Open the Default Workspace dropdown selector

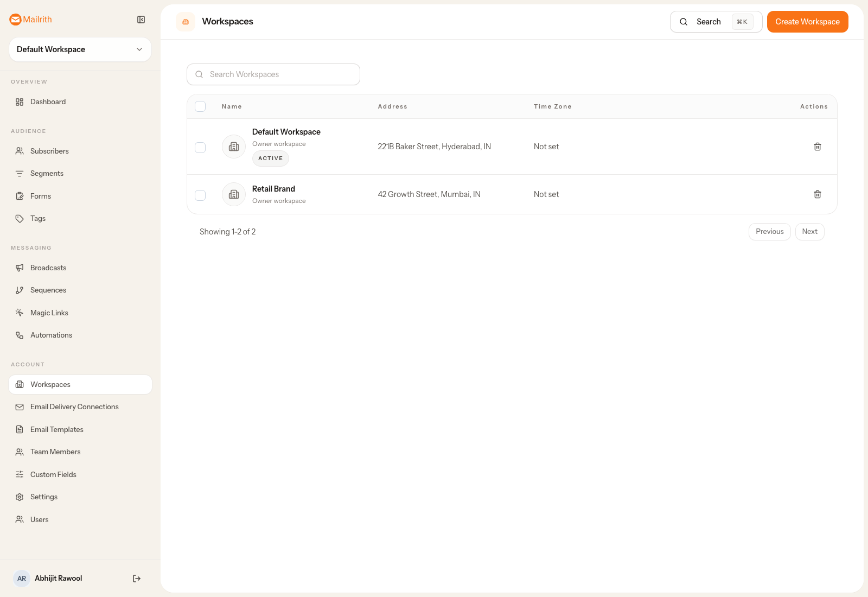80,49
